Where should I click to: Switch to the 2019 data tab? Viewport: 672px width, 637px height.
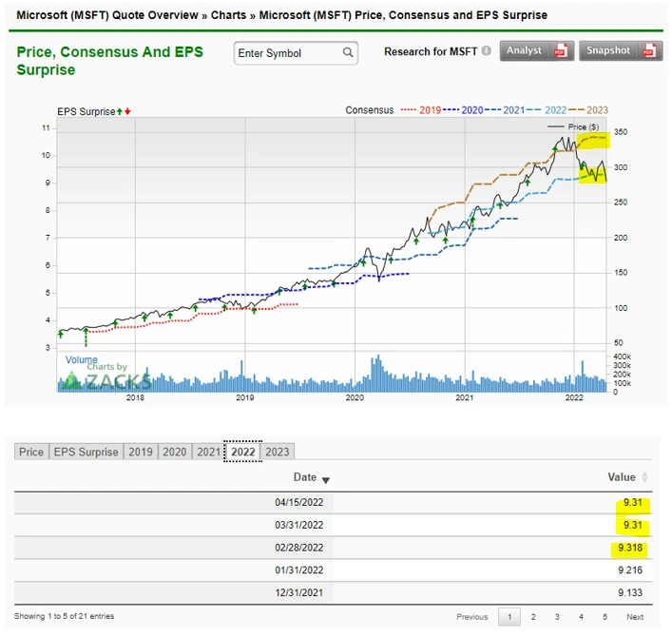[x=141, y=452]
